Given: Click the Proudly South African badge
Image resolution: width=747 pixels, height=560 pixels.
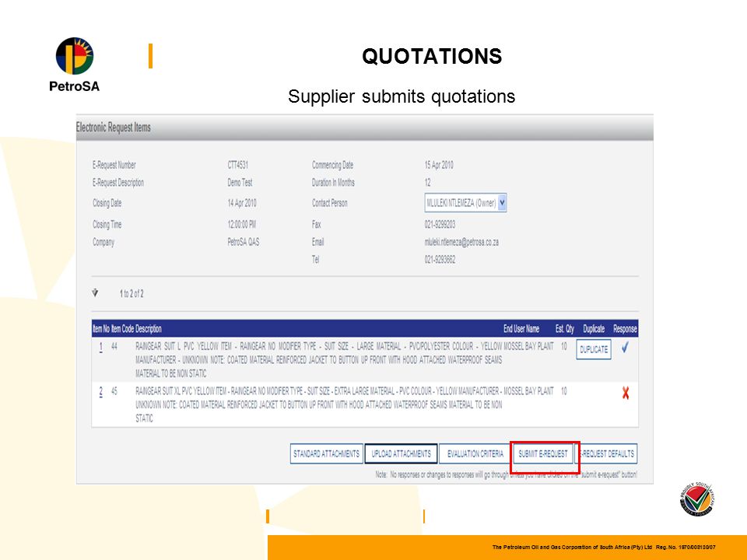Looking at the screenshot, I should 697,499.
